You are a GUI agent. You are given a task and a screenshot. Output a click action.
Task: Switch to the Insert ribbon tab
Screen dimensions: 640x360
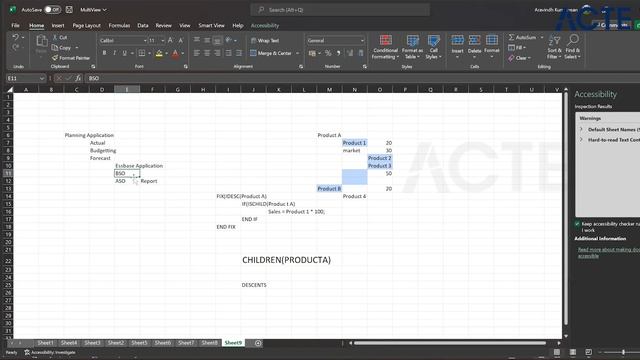click(58, 25)
